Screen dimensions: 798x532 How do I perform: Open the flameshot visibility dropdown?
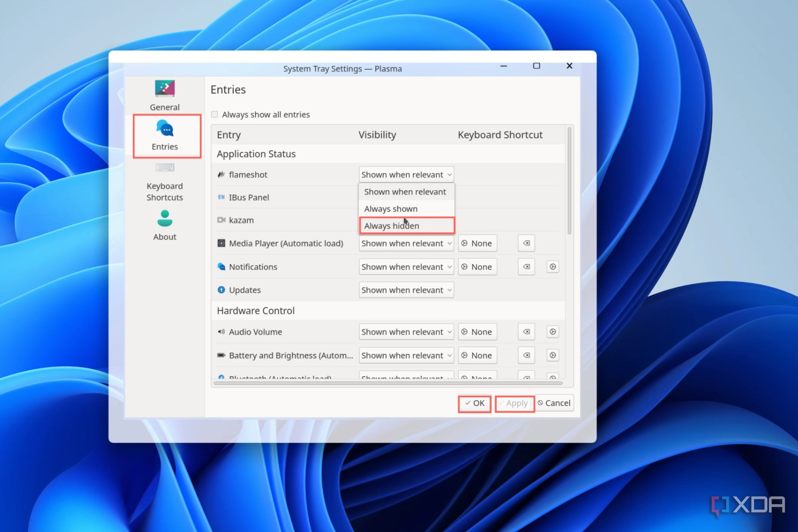[406, 174]
